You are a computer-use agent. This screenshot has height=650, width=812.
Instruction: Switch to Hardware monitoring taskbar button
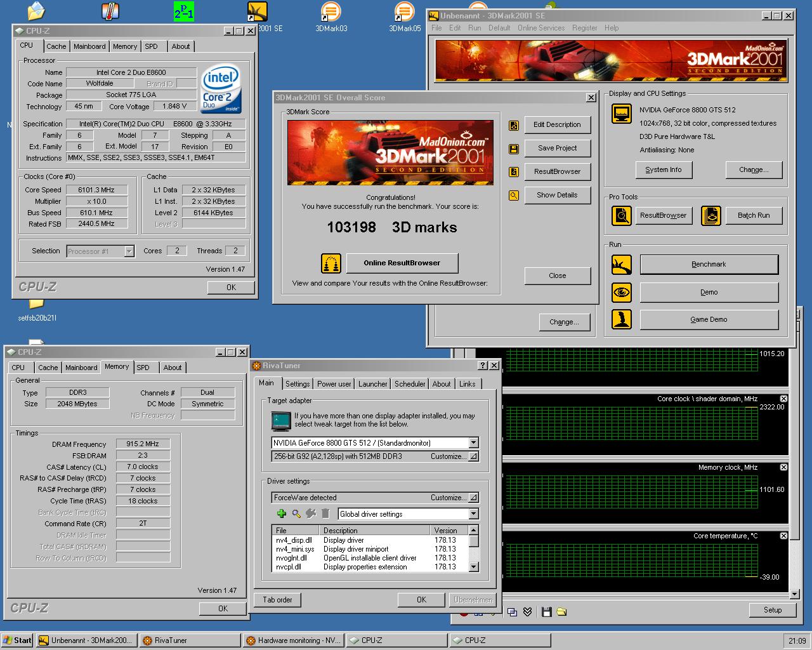[293, 640]
